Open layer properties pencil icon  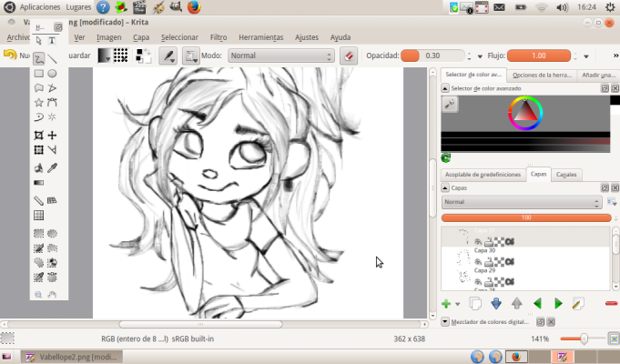click(x=578, y=304)
